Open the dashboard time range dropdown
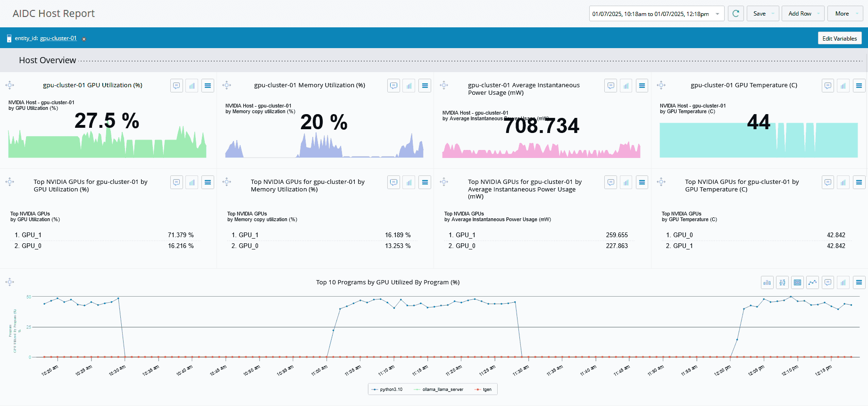Viewport: 868px width, 406px height. point(657,14)
